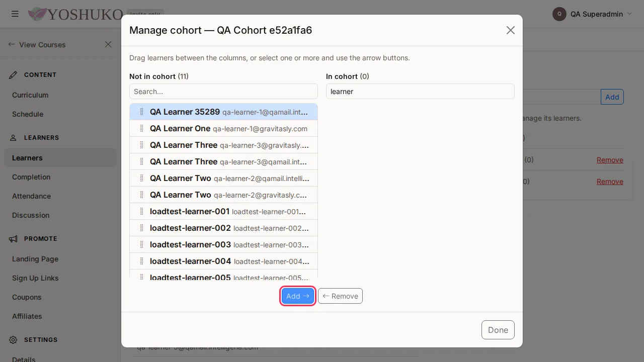The image size is (644, 362).
Task: Click drag handle for QA Learner 35289
Action: coord(141,112)
